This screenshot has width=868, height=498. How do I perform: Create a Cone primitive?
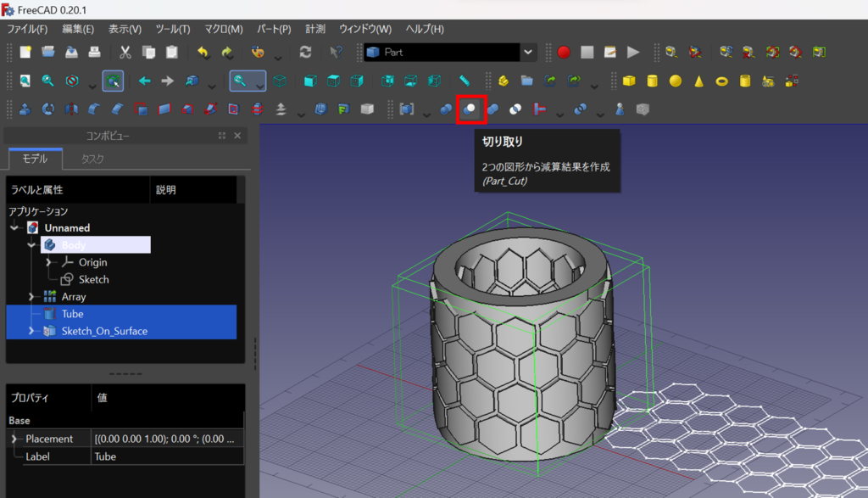(x=698, y=81)
